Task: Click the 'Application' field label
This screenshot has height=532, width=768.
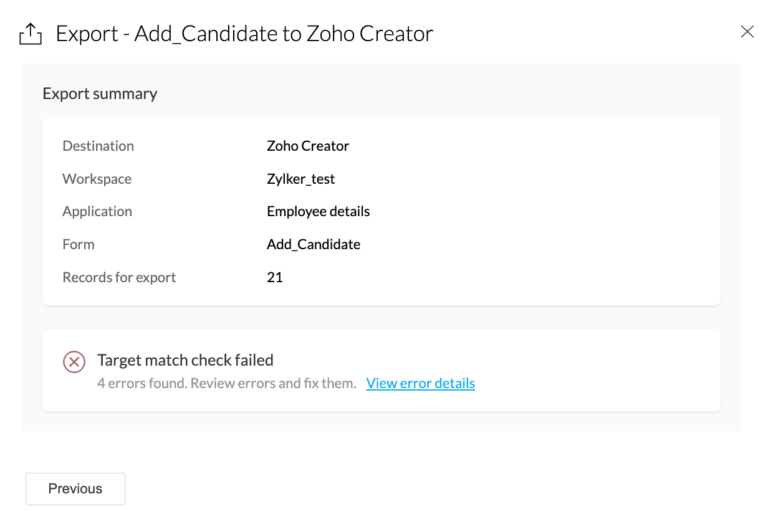Action: 97,211
